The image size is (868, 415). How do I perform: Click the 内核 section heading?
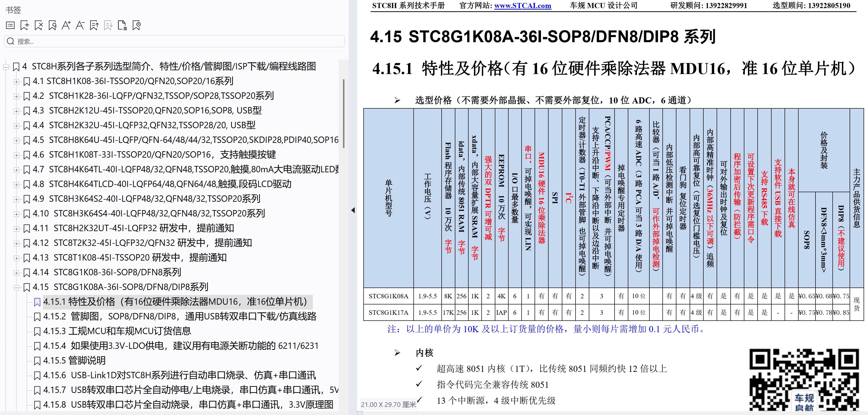[x=424, y=353]
